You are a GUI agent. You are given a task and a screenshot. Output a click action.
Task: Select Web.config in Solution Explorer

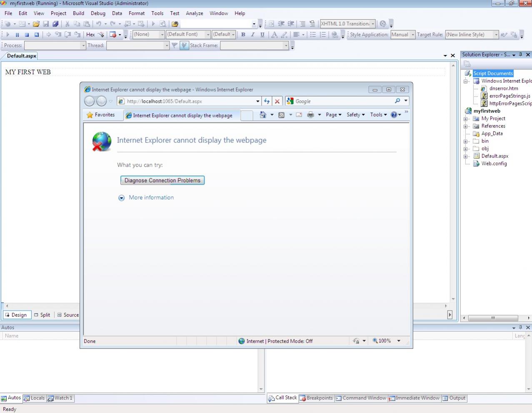tap(494, 164)
